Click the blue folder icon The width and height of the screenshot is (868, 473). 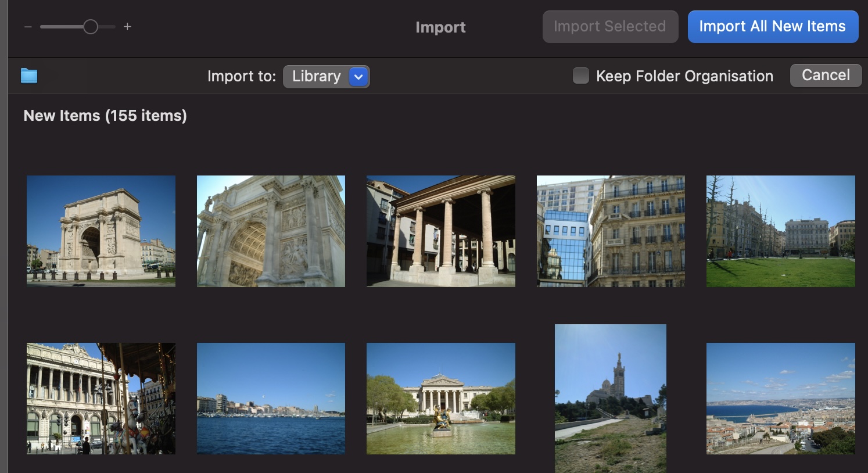pyautogui.click(x=29, y=76)
